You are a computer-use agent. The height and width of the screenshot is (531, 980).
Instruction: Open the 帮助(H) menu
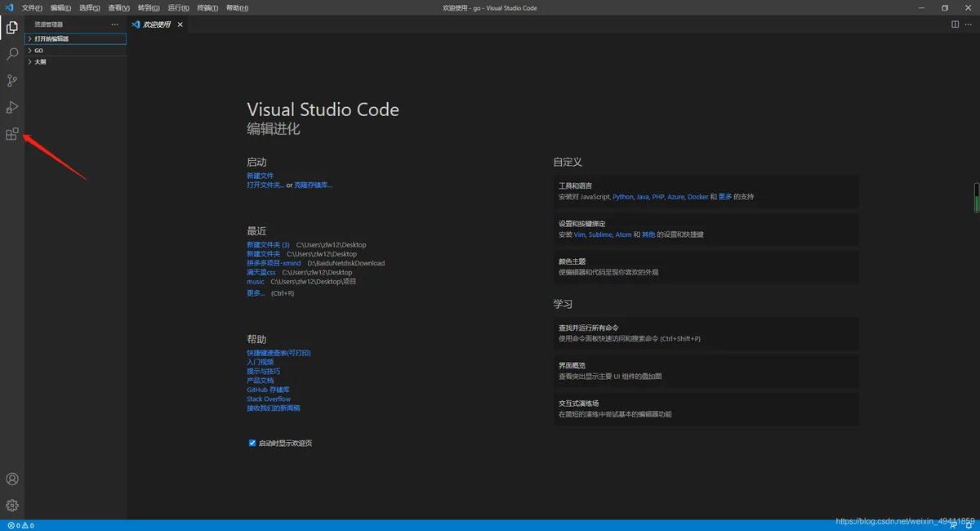click(237, 7)
